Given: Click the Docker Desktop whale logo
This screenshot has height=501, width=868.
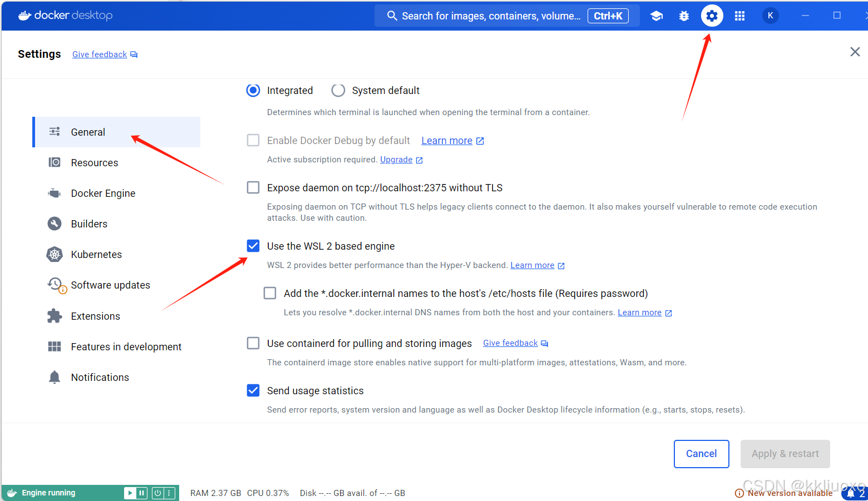Looking at the screenshot, I should click(x=24, y=16).
